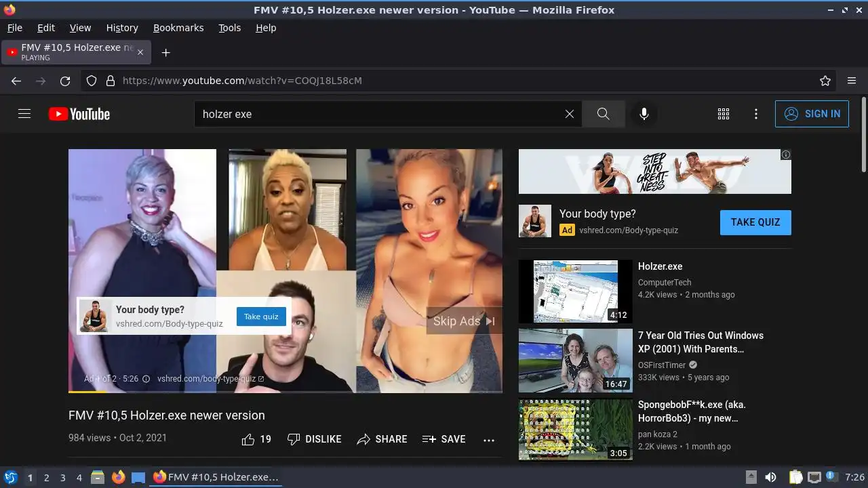Open the YouTube apps grid
This screenshot has width=868, height=488.
(x=724, y=114)
